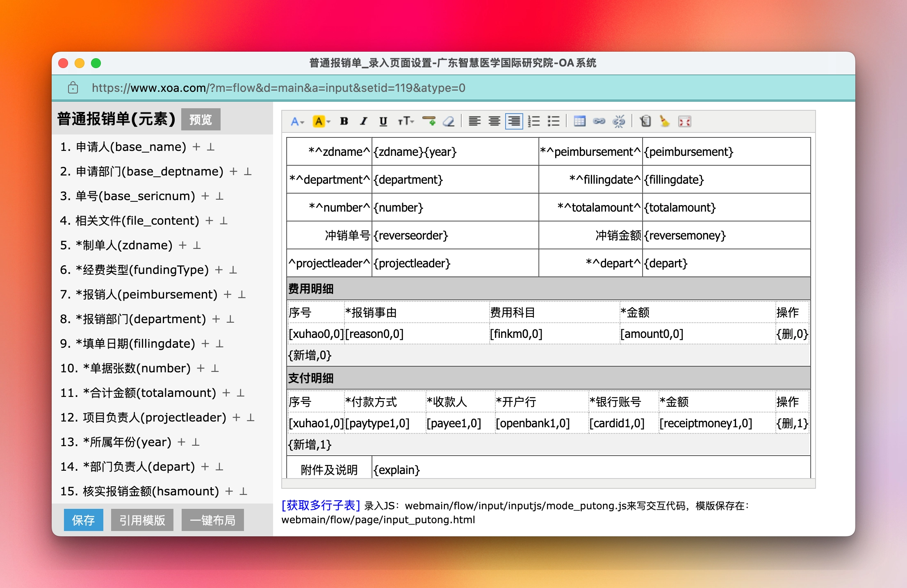This screenshot has height=588, width=907.
Task: Click the 保存 save button
Action: point(84,520)
